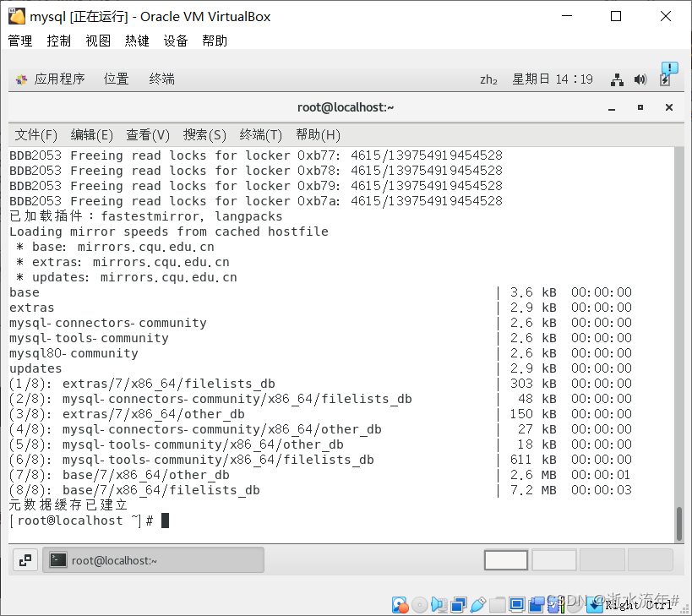Open the 查看(V) menu in the terminal
The width and height of the screenshot is (692, 616).
click(147, 134)
